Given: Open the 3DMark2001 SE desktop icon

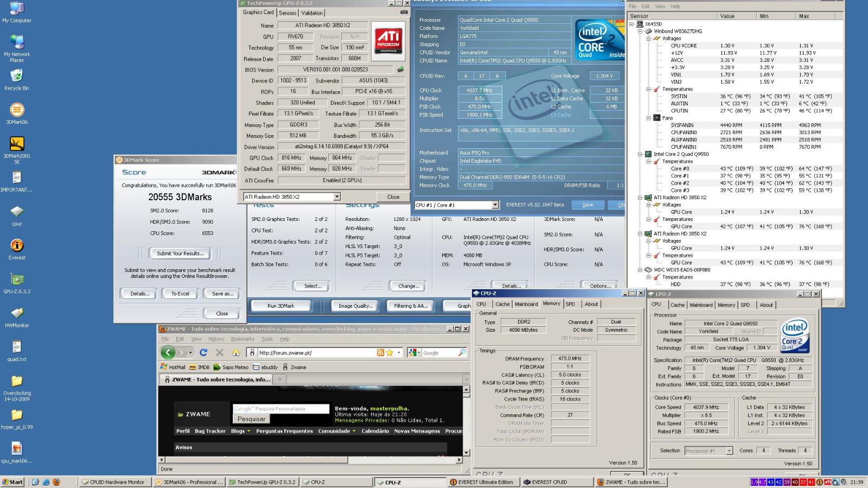Looking at the screenshot, I should coord(17,150).
